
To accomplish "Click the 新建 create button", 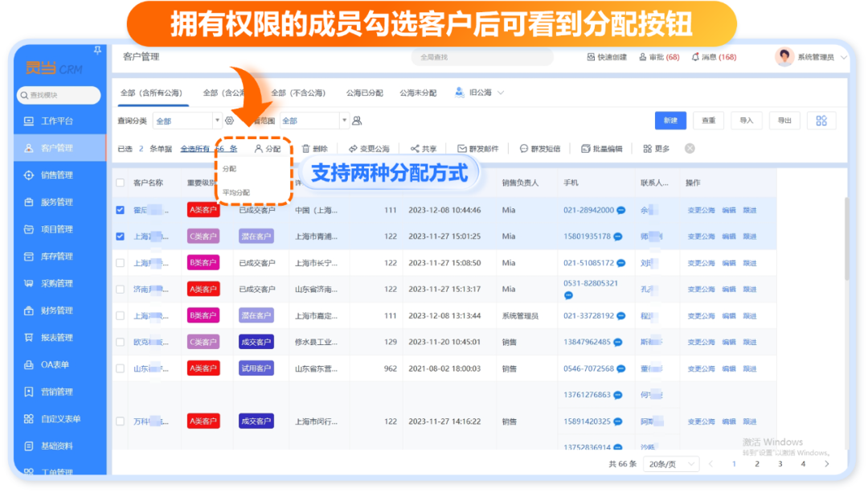I will point(670,119).
